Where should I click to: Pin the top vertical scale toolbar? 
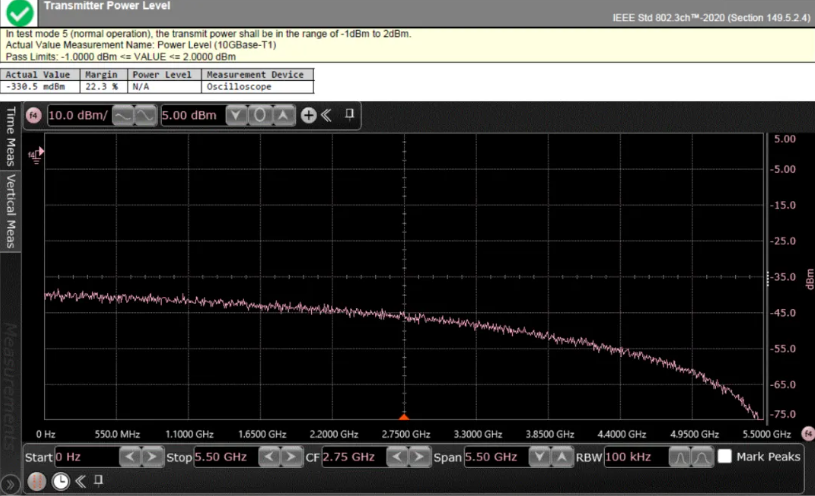point(349,114)
